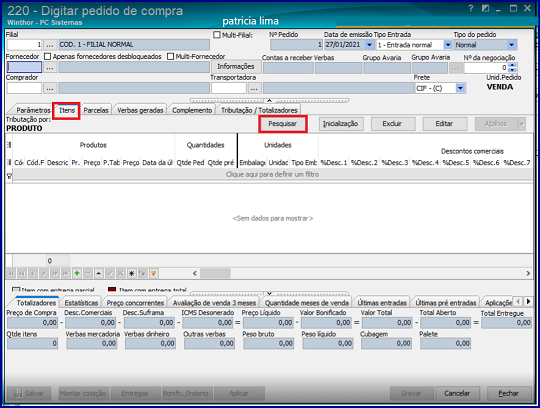
Task: Click into the Fornecedor code field
Action: [24, 67]
